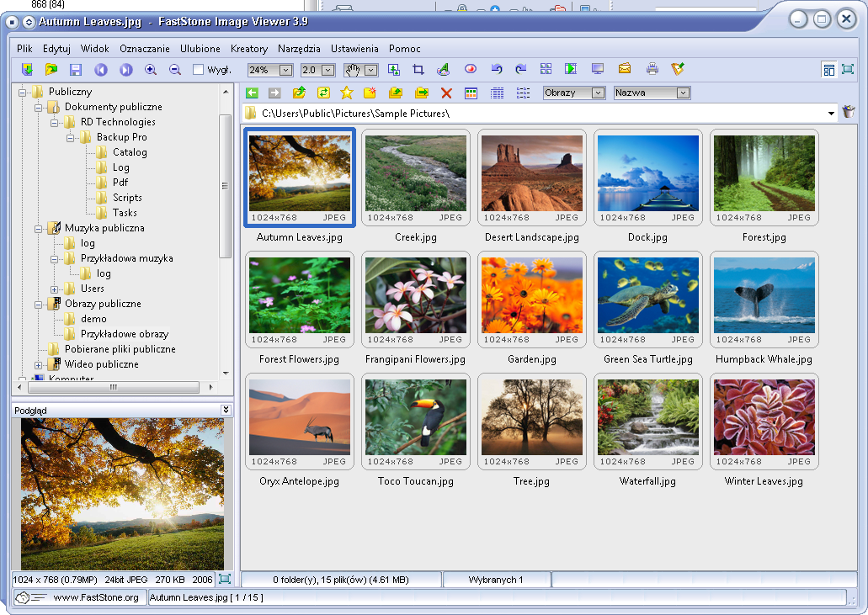The height and width of the screenshot is (615, 868).
Task: Select the Catalog folder in tree
Action: click(130, 152)
